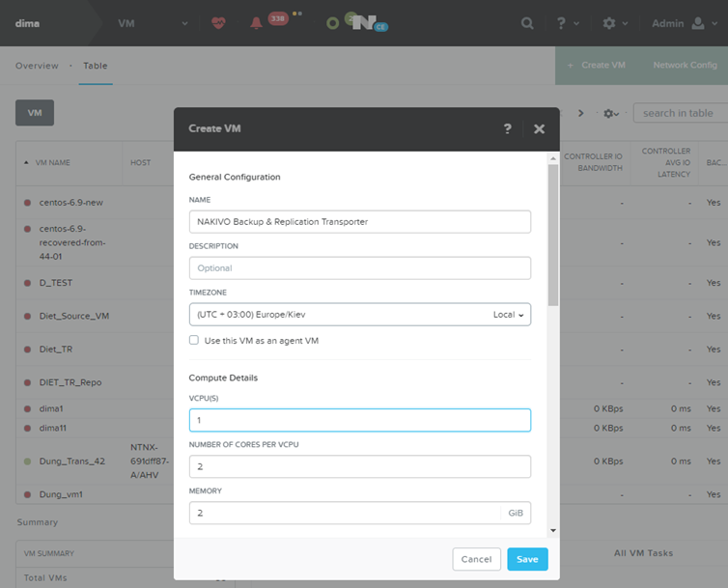Screen dimensions: 728x588
Task: Open the table settings gear dropdown
Action: [x=612, y=113]
